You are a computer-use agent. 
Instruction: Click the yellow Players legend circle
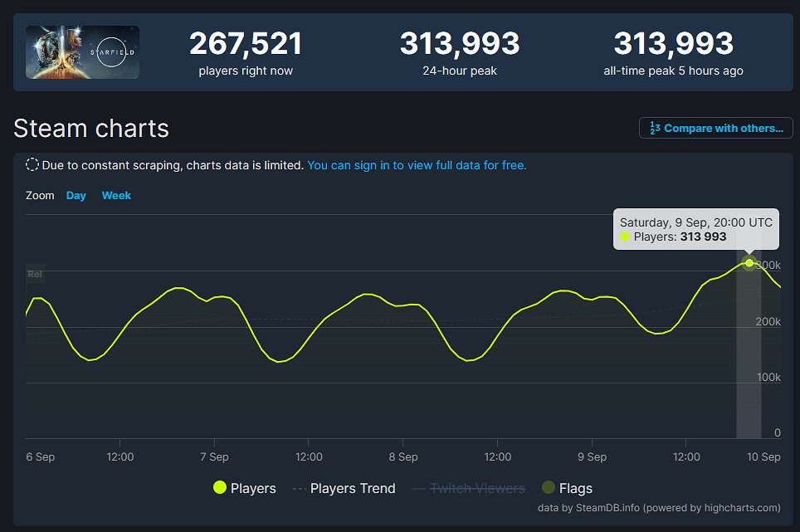pos(220,488)
